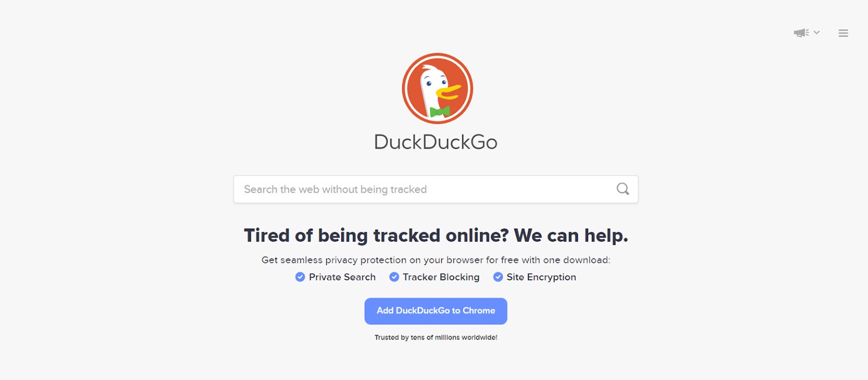The width and height of the screenshot is (868, 380).
Task: Click Add DuckDuckGo to Chrome
Action: (436, 311)
